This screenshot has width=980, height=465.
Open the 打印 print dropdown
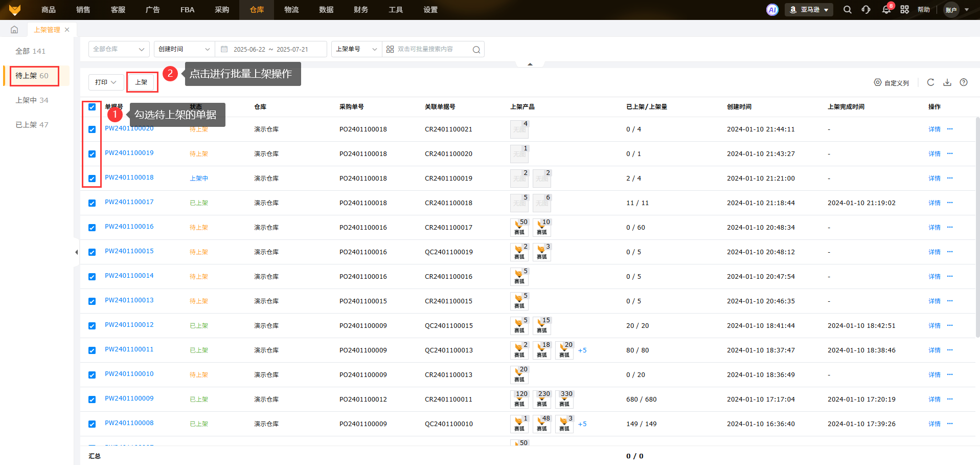[x=106, y=82]
